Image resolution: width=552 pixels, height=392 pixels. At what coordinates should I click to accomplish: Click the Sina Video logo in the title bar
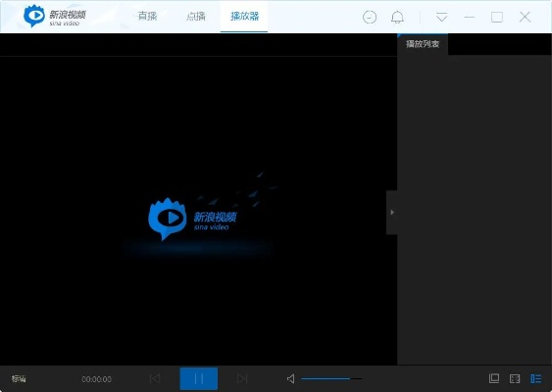click(55, 16)
